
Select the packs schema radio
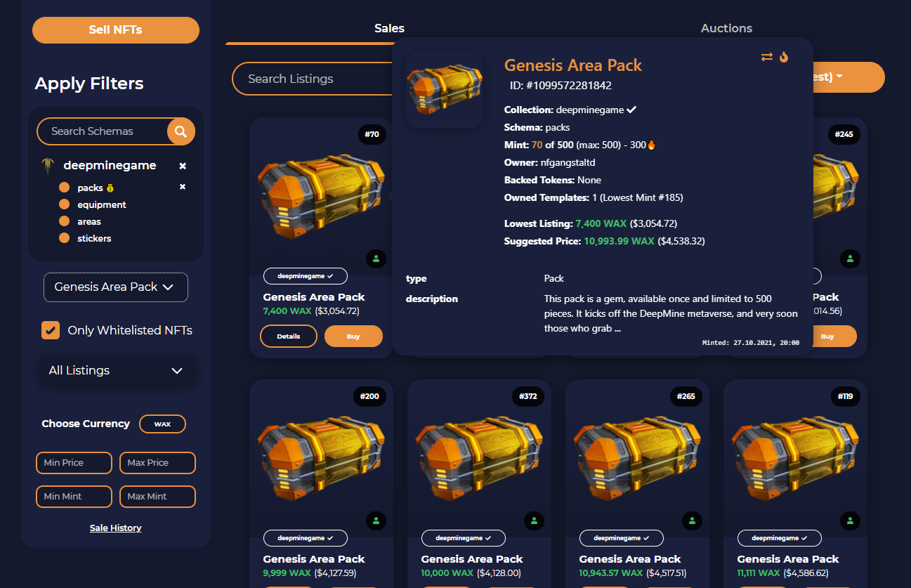click(x=65, y=188)
